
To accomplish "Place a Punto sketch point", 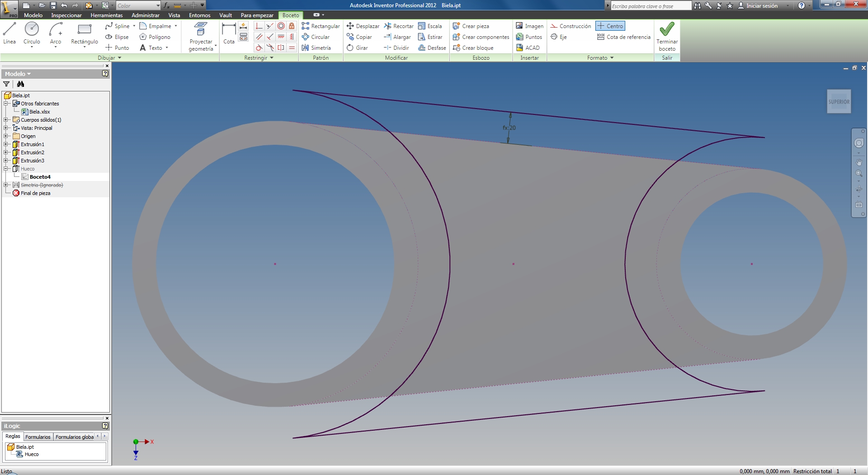I will pyautogui.click(x=117, y=48).
